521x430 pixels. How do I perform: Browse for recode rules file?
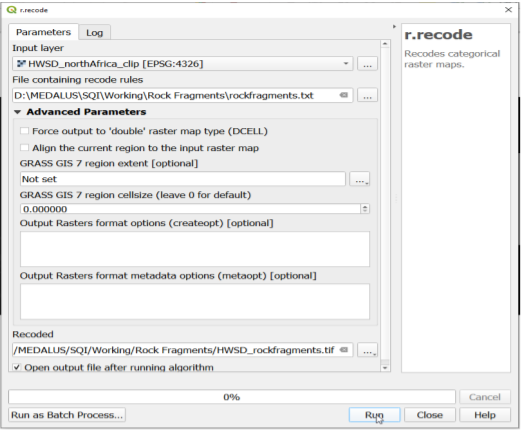367,95
